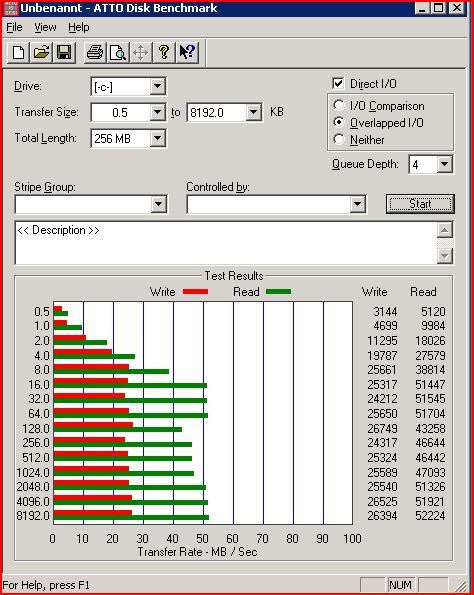This screenshot has width=474, height=595.
Task: Click the Read value 43258
Action: (x=430, y=428)
